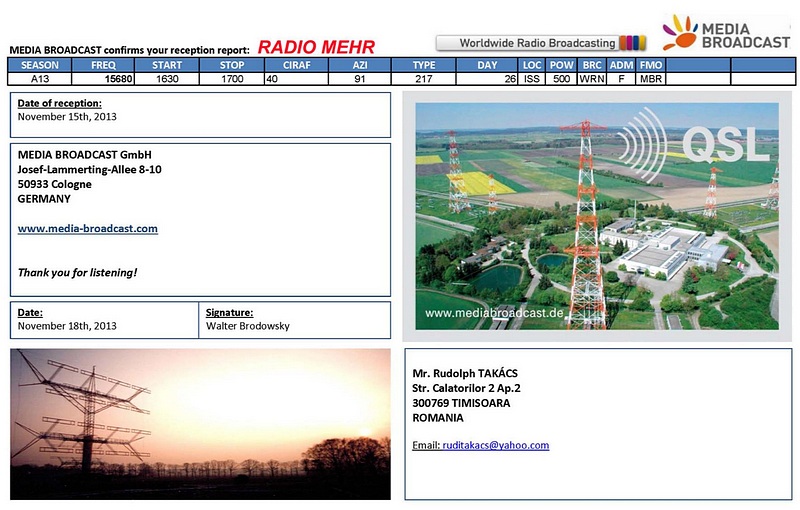Image resolution: width=800 pixels, height=510 pixels.
Task: Click the ruditakacs@yahoo.com email link
Action: [x=495, y=445]
